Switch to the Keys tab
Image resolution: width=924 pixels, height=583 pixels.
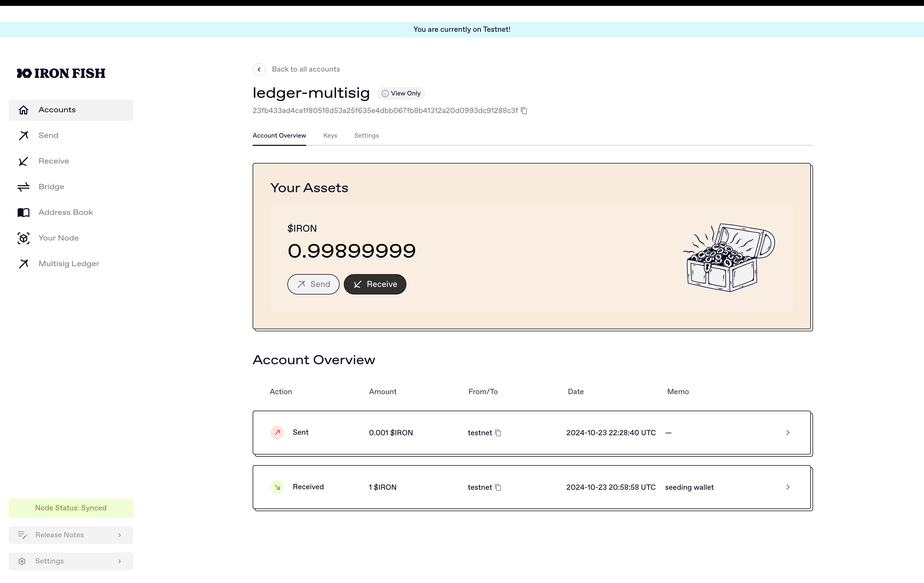[330, 136]
